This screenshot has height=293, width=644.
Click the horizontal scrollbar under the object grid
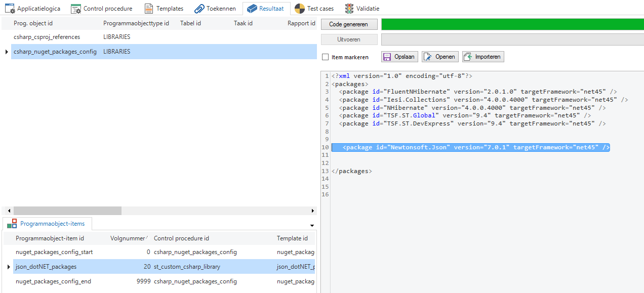click(67, 211)
